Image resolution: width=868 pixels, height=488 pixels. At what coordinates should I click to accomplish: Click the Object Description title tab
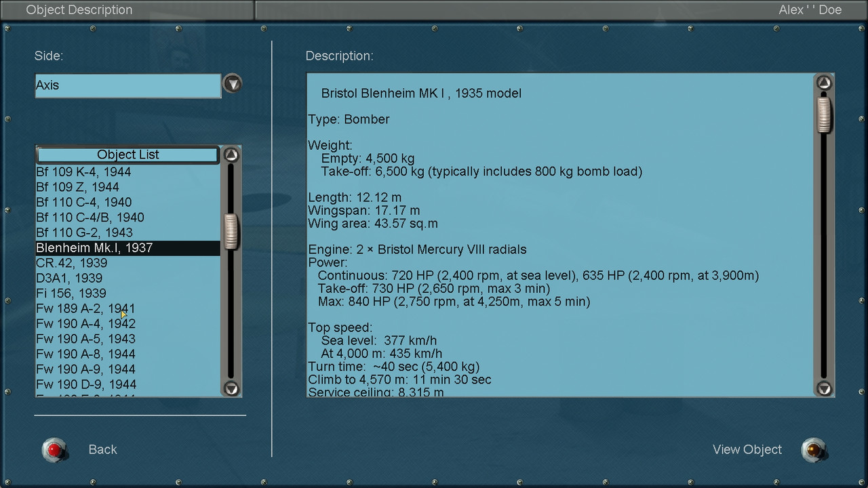(127, 10)
